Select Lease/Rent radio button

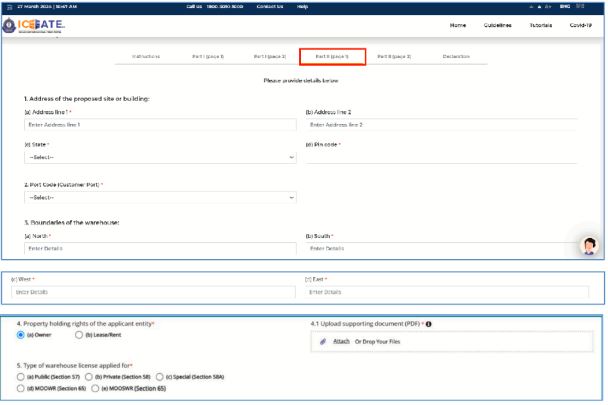click(x=76, y=336)
